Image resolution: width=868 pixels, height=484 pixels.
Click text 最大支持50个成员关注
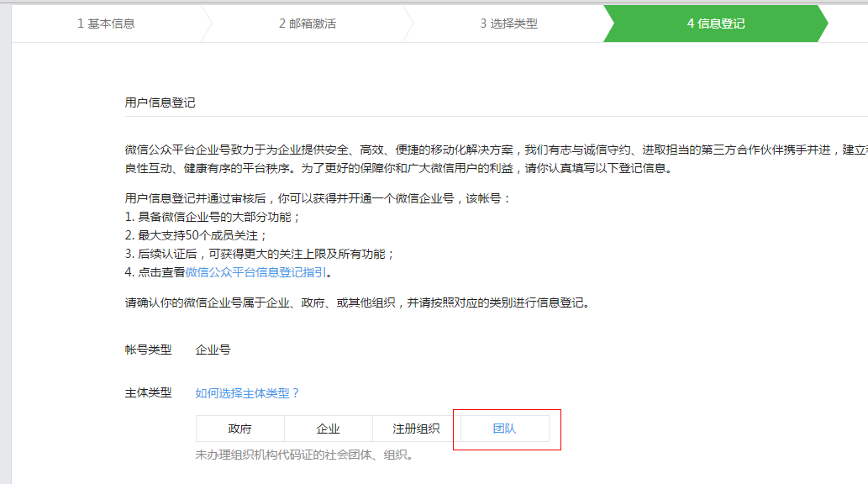pyautogui.click(x=197, y=236)
